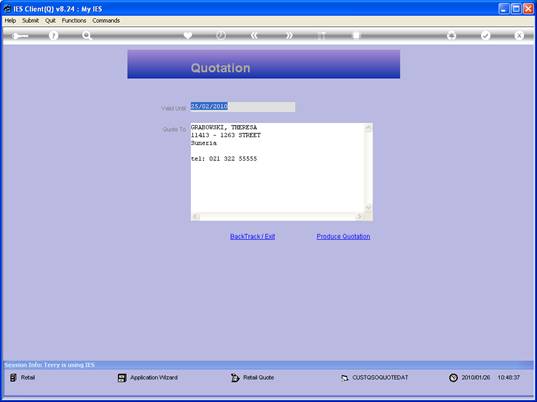Click the BackTrack / Exit link
Screen dimensions: 537x402
(252, 236)
